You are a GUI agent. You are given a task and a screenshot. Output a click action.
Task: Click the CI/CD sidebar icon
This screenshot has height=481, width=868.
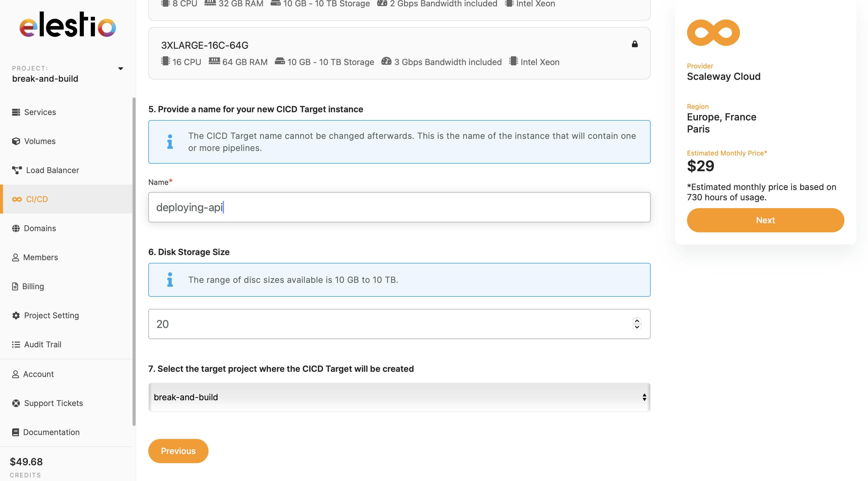pos(16,199)
